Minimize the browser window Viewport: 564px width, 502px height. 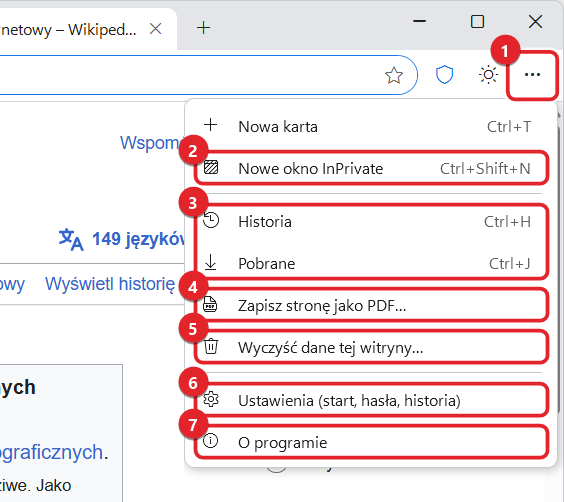click(x=419, y=22)
